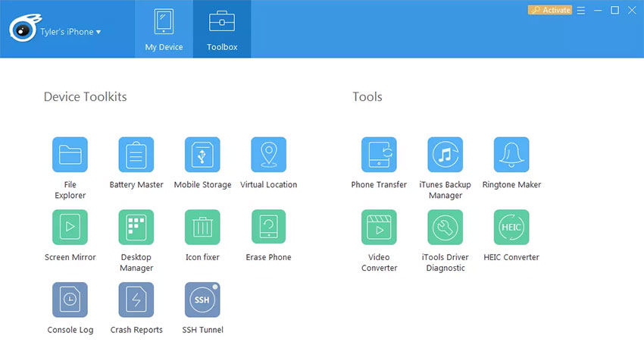This screenshot has height=361, width=644.
Task: View Crash Reports
Action: tap(136, 300)
